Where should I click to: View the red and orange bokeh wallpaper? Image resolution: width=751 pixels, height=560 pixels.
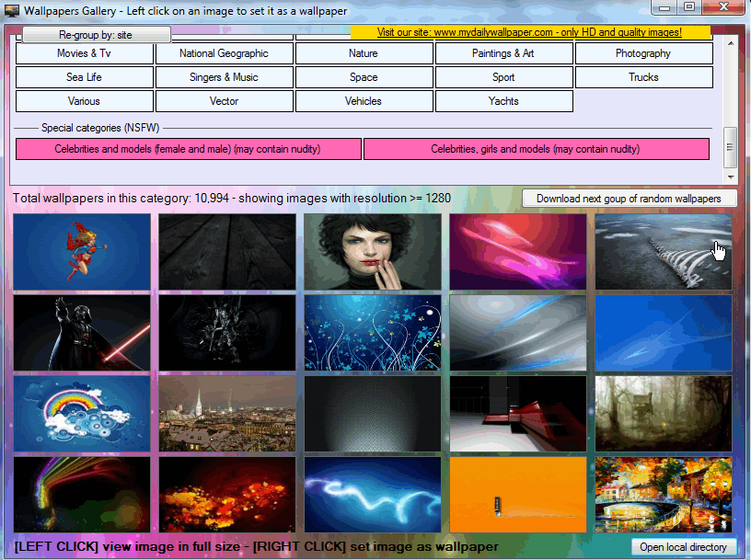[227, 495]
